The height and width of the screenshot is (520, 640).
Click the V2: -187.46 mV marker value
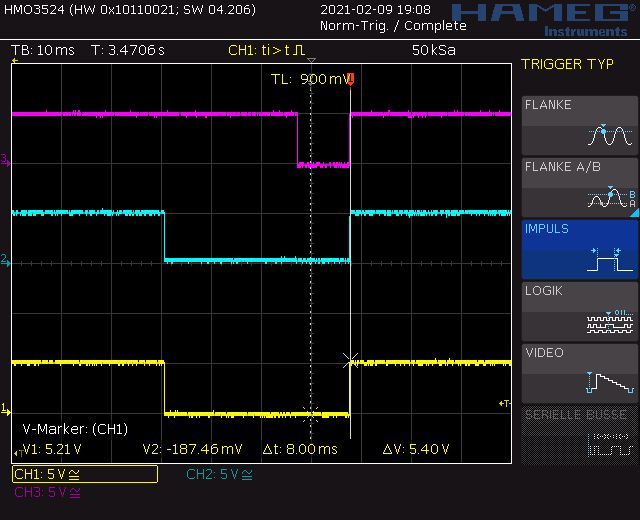[x=192, y=449]
